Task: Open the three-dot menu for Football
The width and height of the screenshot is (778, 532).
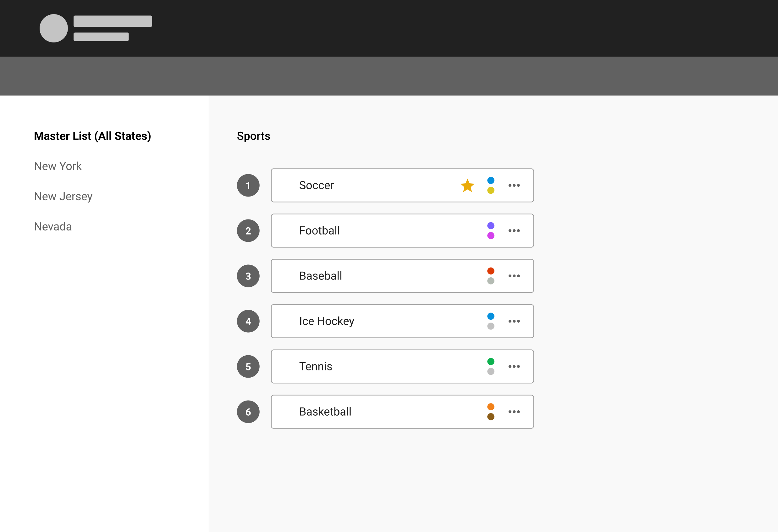Action: pyautogui.click(x=514, y=231)
